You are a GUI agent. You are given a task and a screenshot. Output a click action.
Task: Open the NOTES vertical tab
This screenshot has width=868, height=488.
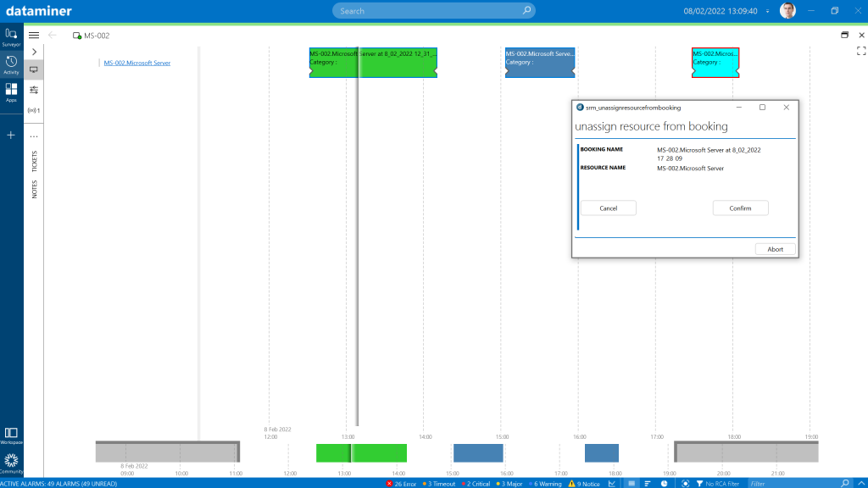[34, 189]
